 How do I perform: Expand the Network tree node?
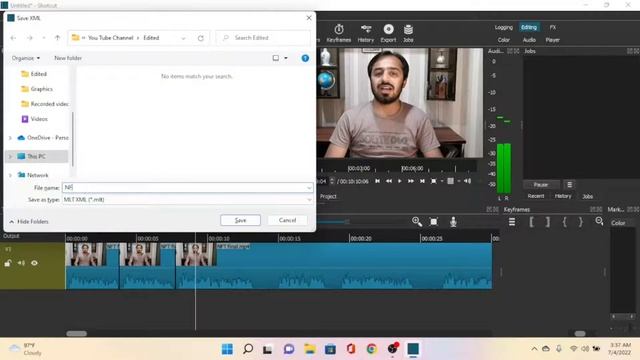click(10, 175)
